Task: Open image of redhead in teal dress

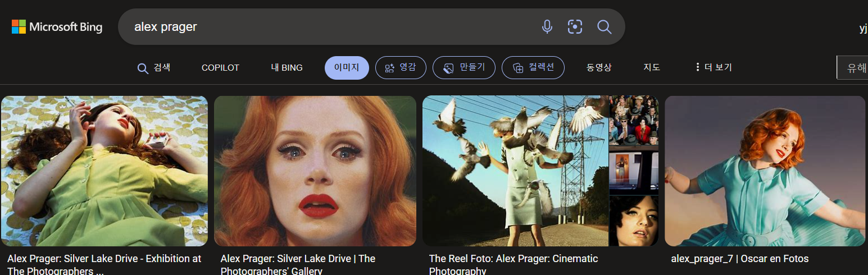Action: [x=765, y=171]
